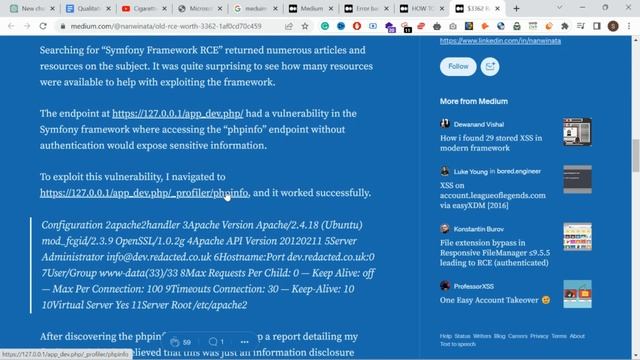
Task: Open Konstantin Burov's author profile
Action: coord(478,229)
